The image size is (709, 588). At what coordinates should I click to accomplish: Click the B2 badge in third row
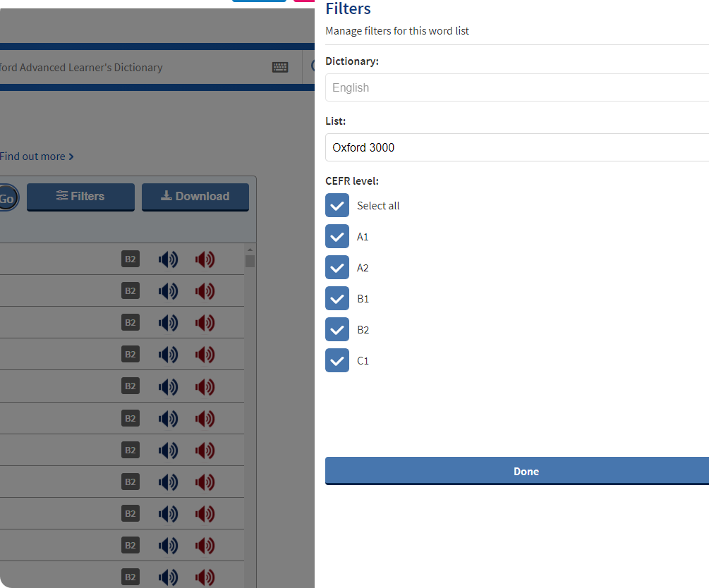pos(131,322)
